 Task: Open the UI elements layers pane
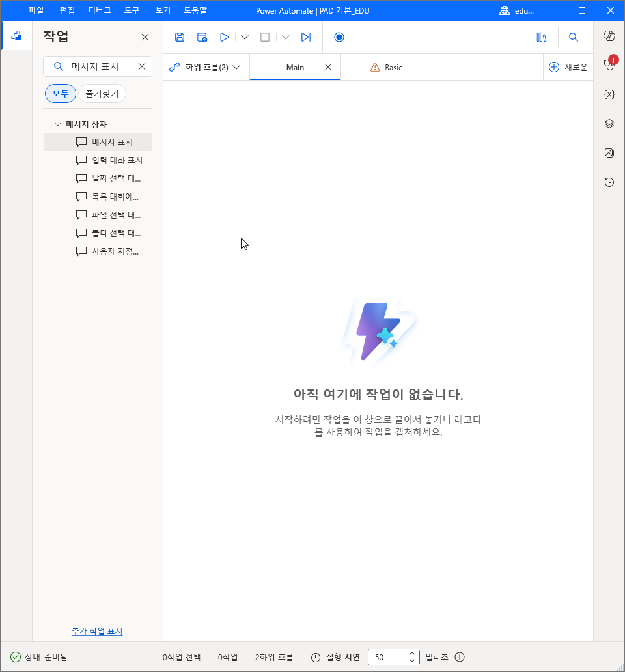[609, 124]
